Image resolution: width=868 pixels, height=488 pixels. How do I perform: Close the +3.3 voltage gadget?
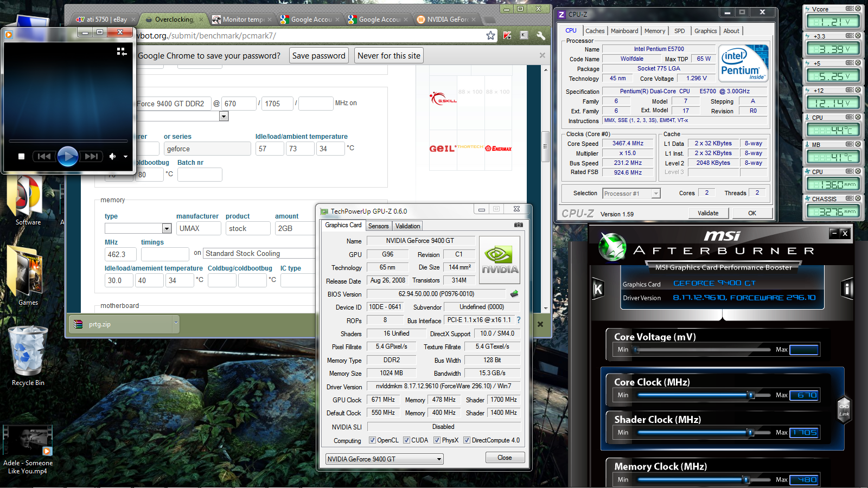click(x=858, y=36)
